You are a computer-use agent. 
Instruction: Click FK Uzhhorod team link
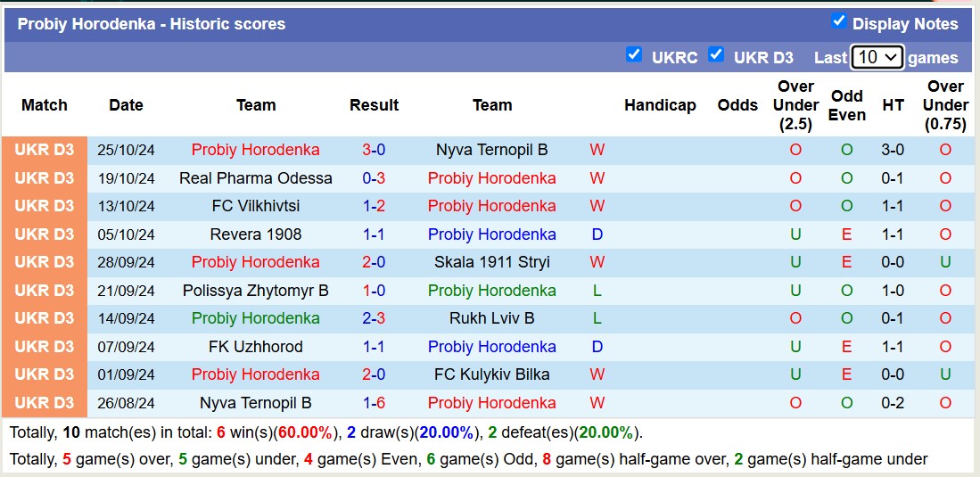point(255,347)
